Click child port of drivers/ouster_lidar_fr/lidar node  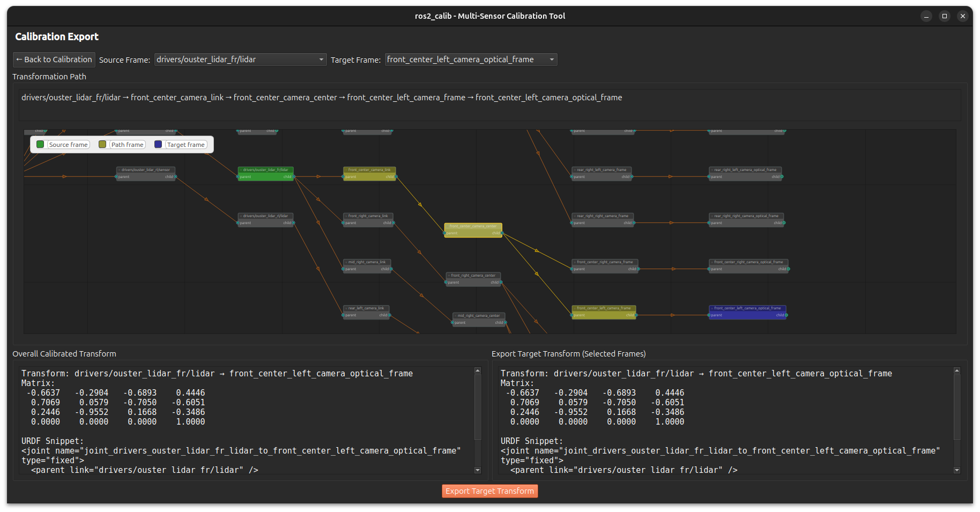[x=293, y=176]
